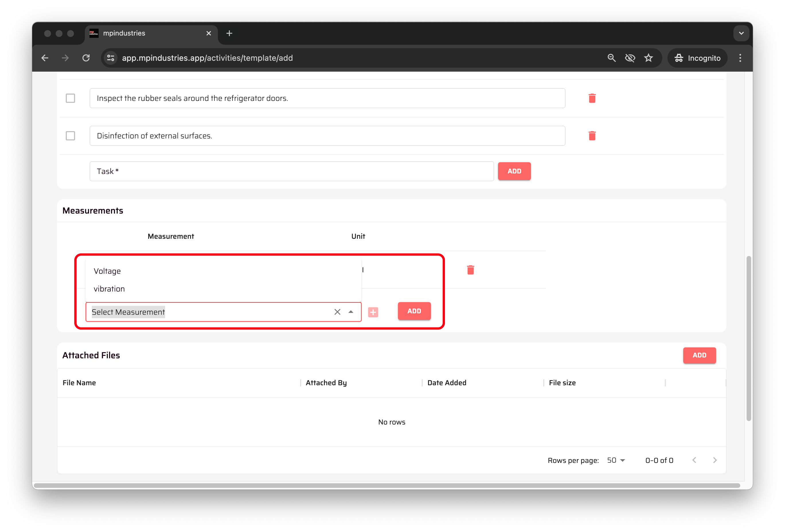Collapse the Select Measurement dropdown arrow

click(351, 312)
